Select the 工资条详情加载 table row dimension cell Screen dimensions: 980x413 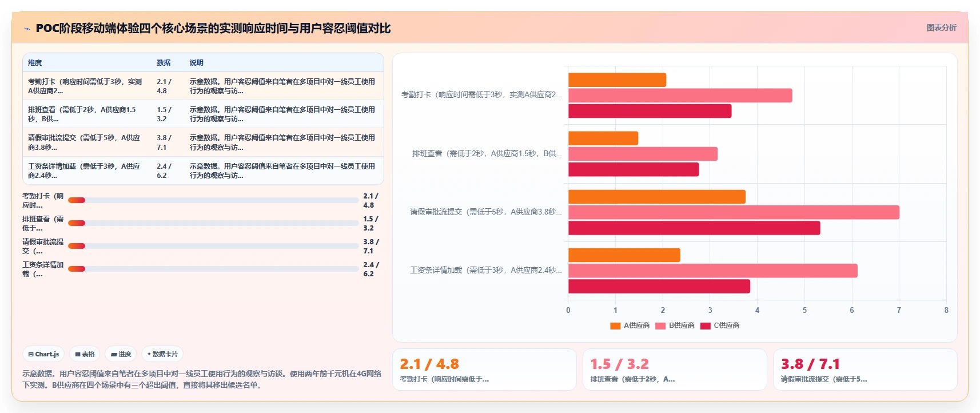coord(87,170)
